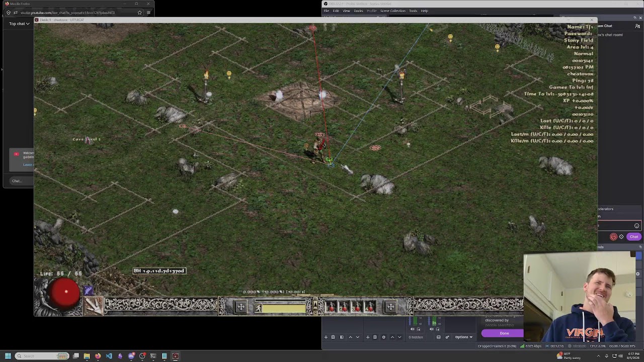
Task: Toggle monitoring on first mixer channel
Action: (x=418, y=329)
